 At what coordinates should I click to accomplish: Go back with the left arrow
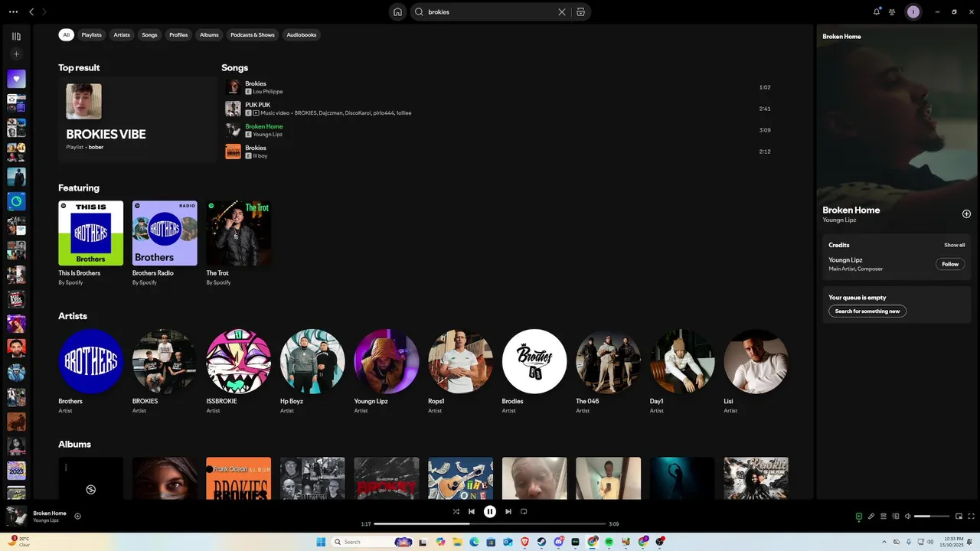(x=31, y=11)
